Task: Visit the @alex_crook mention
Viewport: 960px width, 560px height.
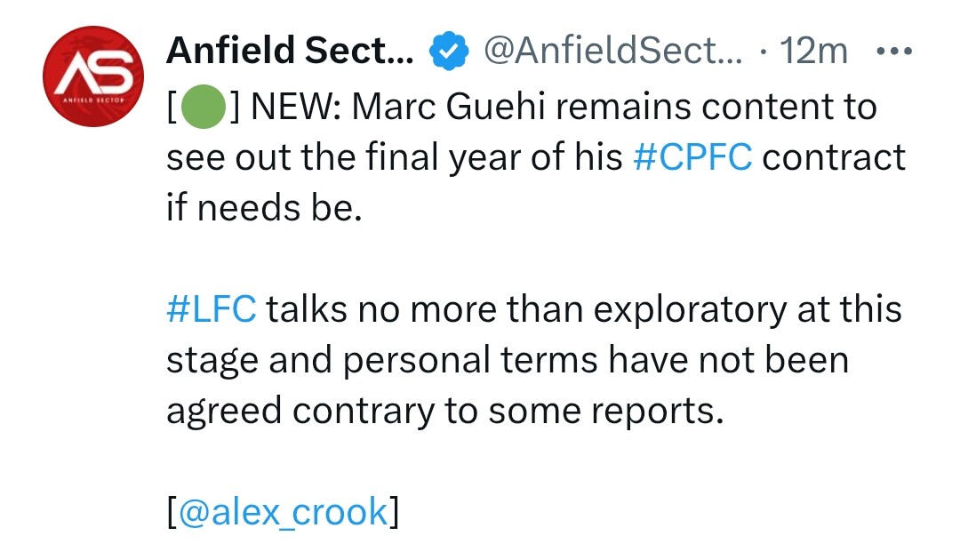Action: [x=284, y=512]
